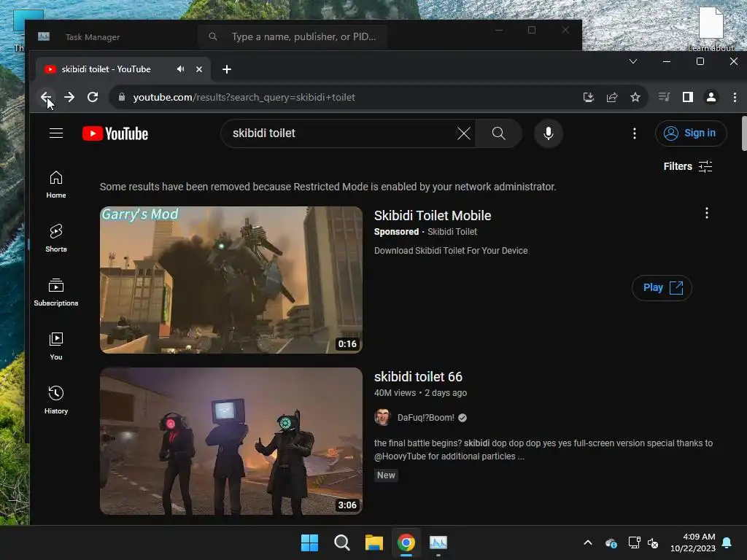
Task: Open Skibidi Toilet Mobile title link
Action: tap(433, 216)
